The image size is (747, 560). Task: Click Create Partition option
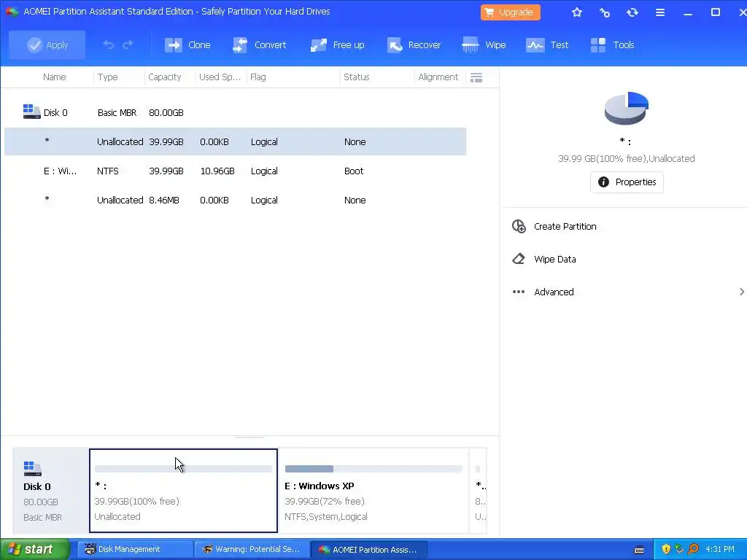coord(565,226)
